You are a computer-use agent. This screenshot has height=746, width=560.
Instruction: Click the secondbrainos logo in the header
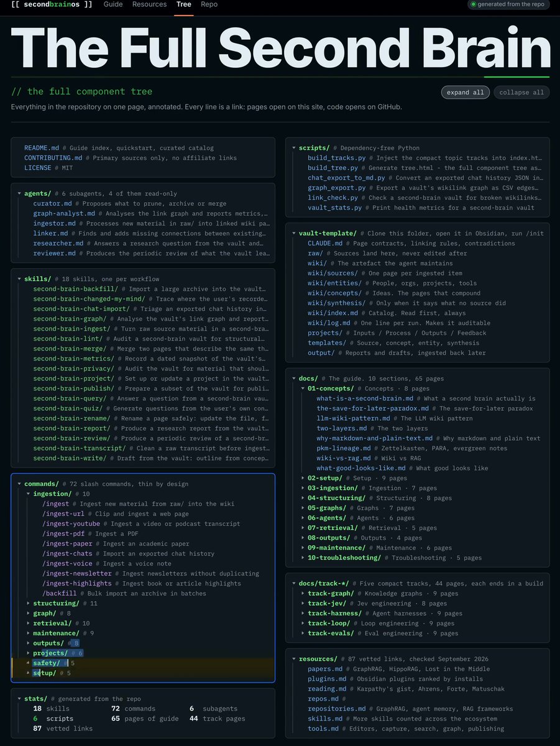tap(52, 4)
